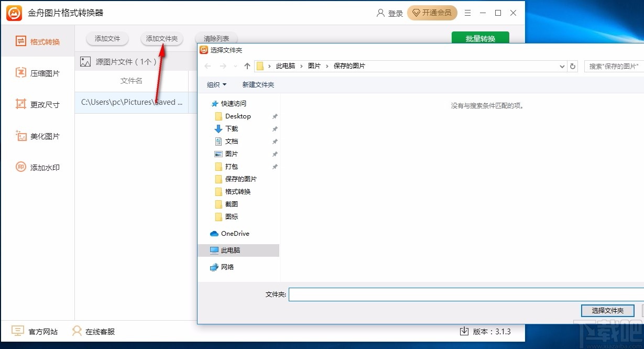644x349 pixels.
Task: Click the 官方网站 icon in status bar
Action: point(18,331)
